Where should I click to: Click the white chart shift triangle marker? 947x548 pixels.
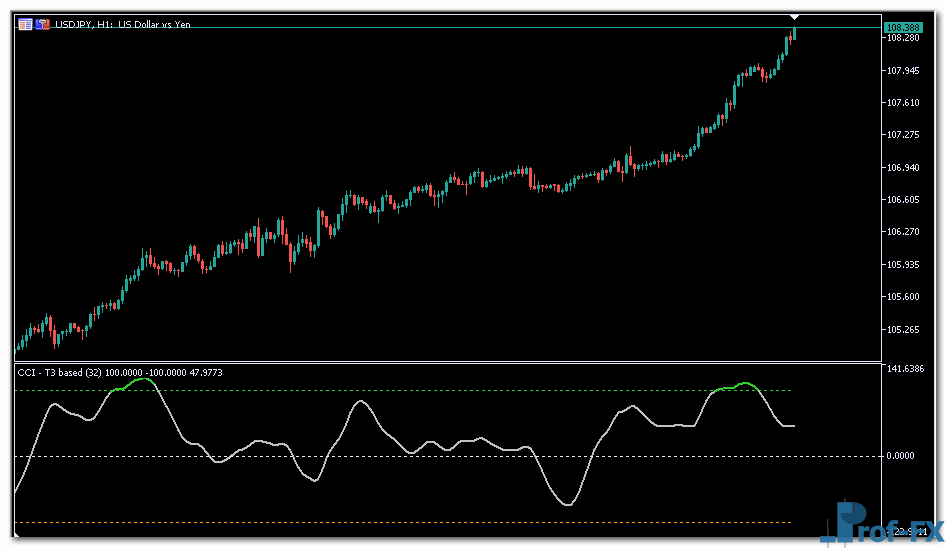tap(794, 17)
